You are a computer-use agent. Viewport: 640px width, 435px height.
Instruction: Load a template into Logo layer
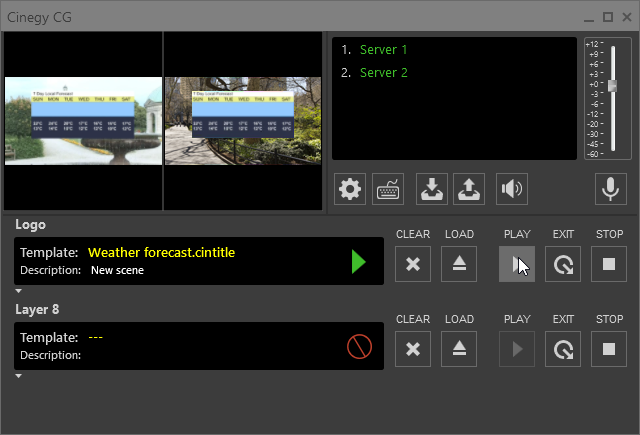click(x=459, y=264)
